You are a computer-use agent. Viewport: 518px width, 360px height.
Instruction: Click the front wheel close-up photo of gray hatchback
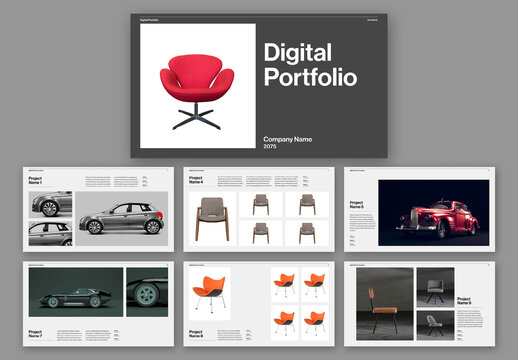tap(50, 204)
